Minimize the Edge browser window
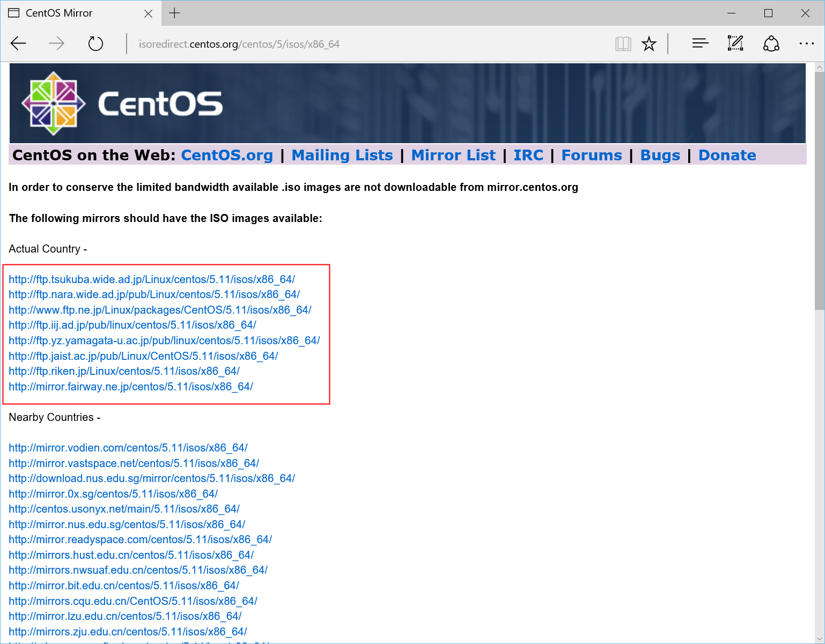Image resolution: width=825 pixels, height=644 pixels. (732, 13)
